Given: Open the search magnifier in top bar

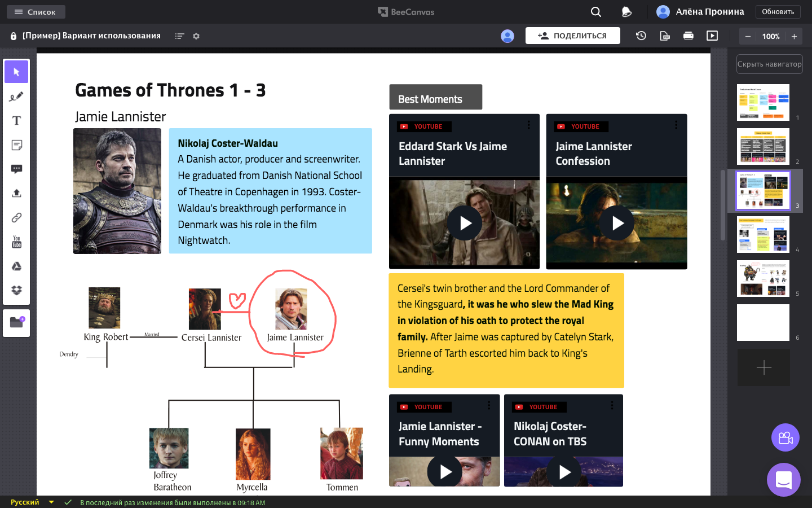Looking at the screenshot, I should (596, 12).
